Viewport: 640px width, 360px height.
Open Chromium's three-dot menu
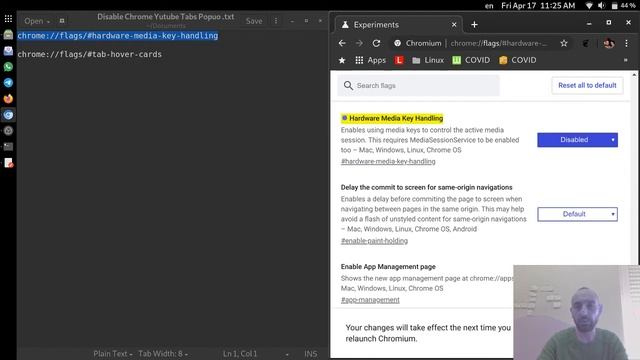pyautogui.click(x=627, y=43)
